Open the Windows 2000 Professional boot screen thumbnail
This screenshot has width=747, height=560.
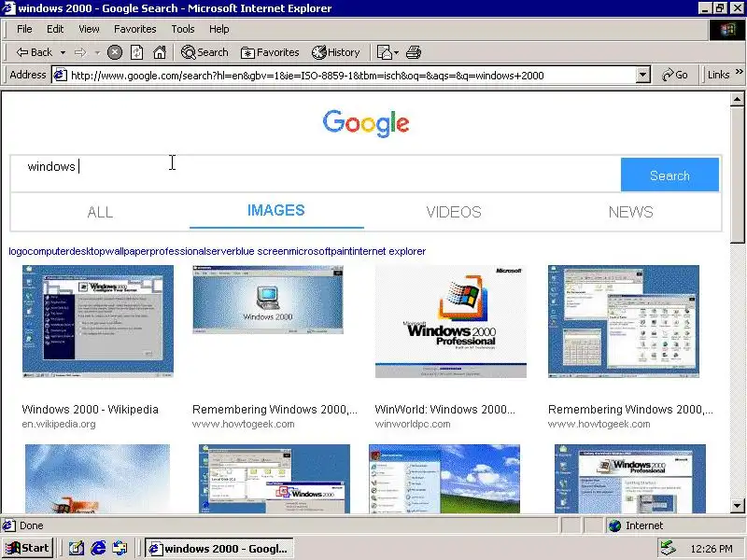tap(451, 321)
